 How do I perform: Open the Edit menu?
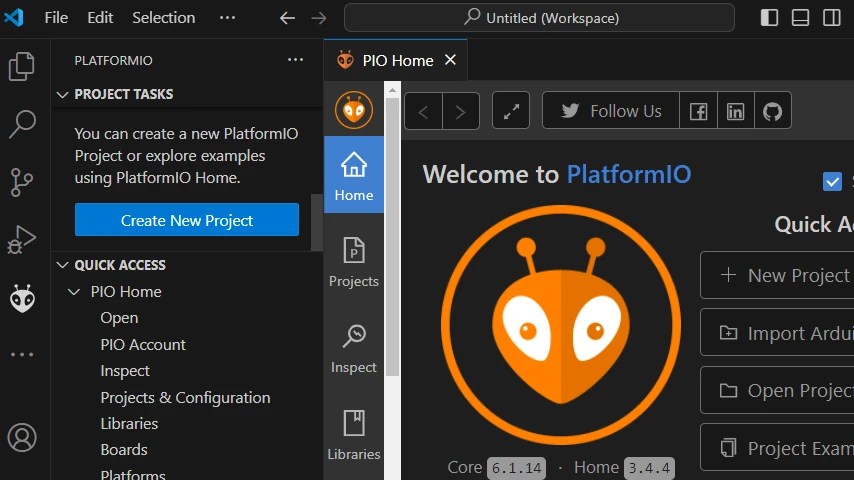100,17
